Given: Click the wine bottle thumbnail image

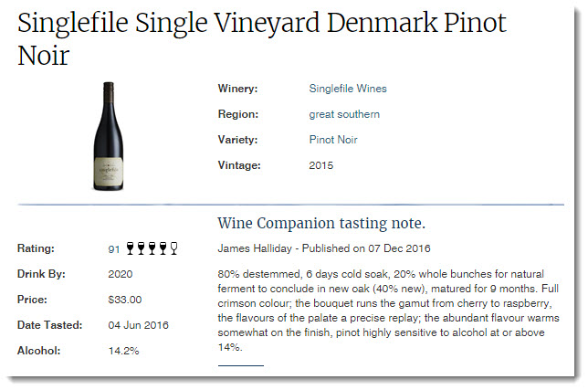Looking at the screenshot, I should tap(109, 136).
